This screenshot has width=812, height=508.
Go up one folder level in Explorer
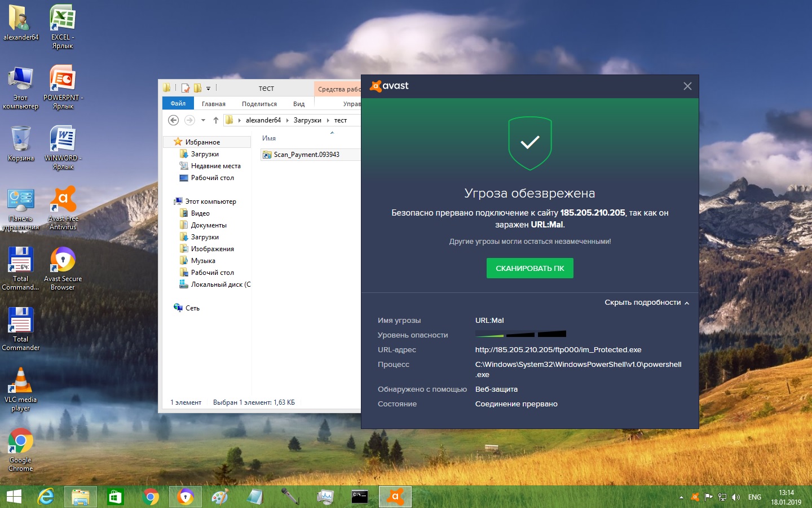pos(216,120)
